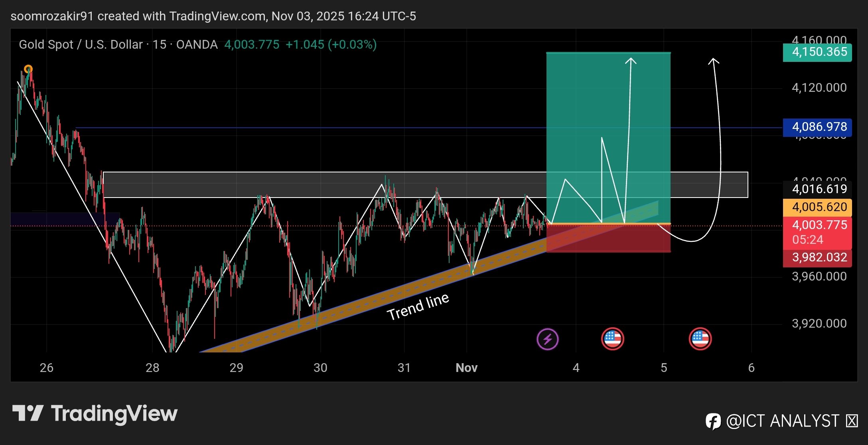Click the Facebook icon beside ICT ANALYST
The image size is (868, 445).
coord(713,421)
